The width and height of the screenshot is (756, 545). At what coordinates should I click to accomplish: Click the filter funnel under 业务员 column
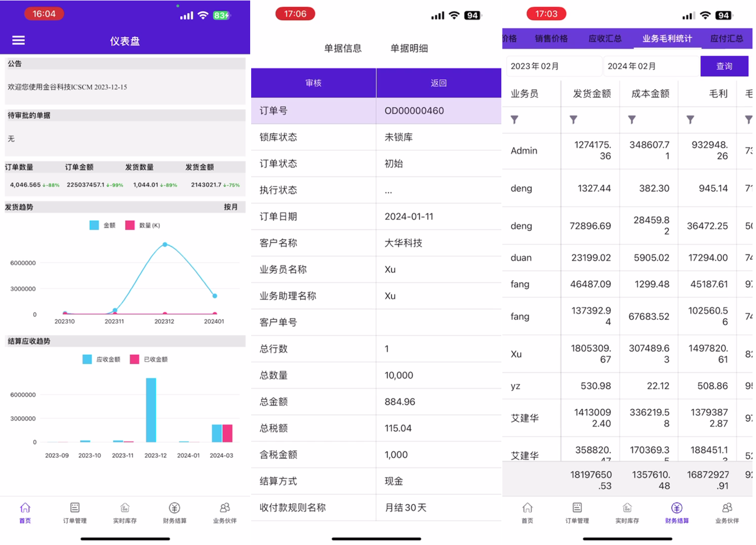(515, 120)
